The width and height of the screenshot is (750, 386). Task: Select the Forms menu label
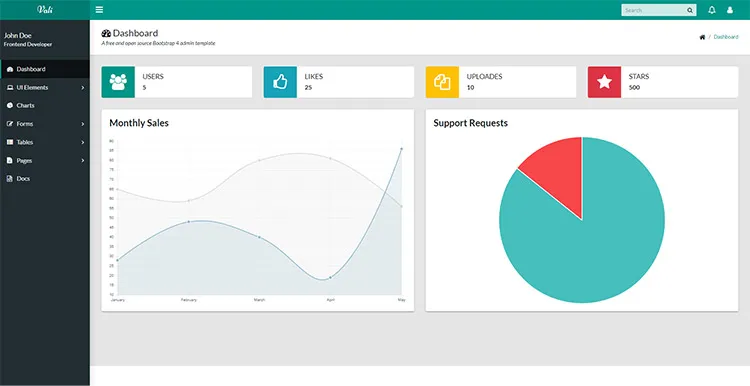(x=25, y=124)
